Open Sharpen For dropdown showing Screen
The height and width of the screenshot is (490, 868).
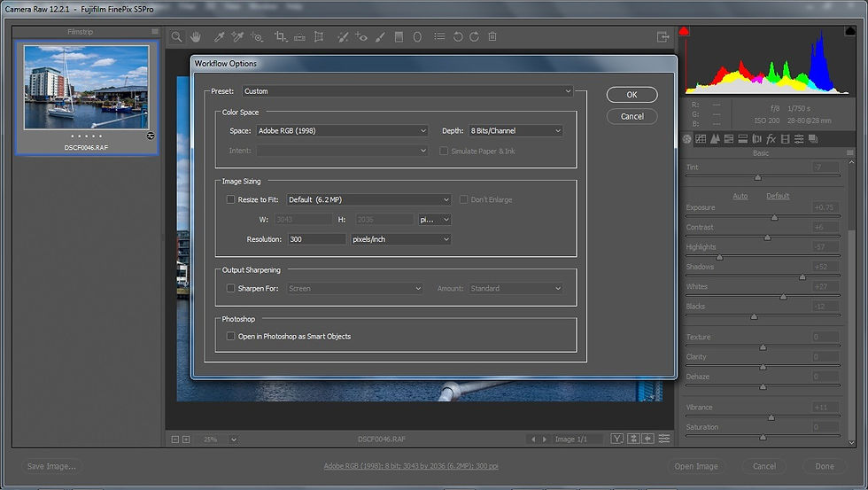pos(355,289)
